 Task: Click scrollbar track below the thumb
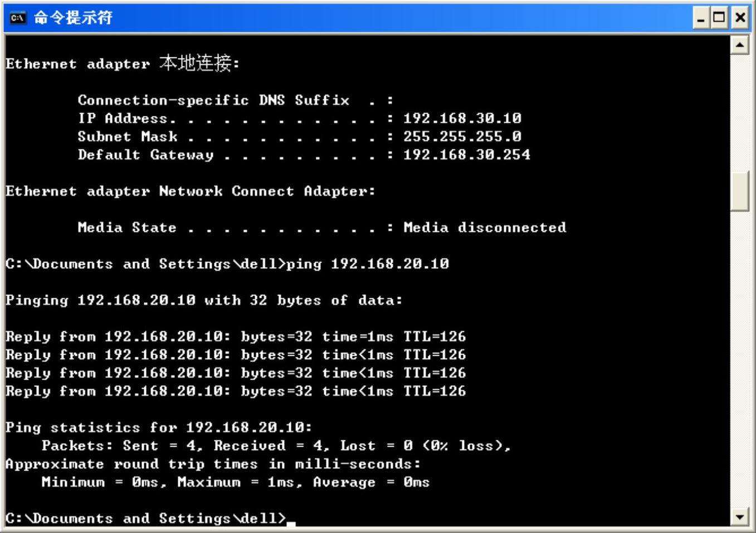click(x=740, y=360)
